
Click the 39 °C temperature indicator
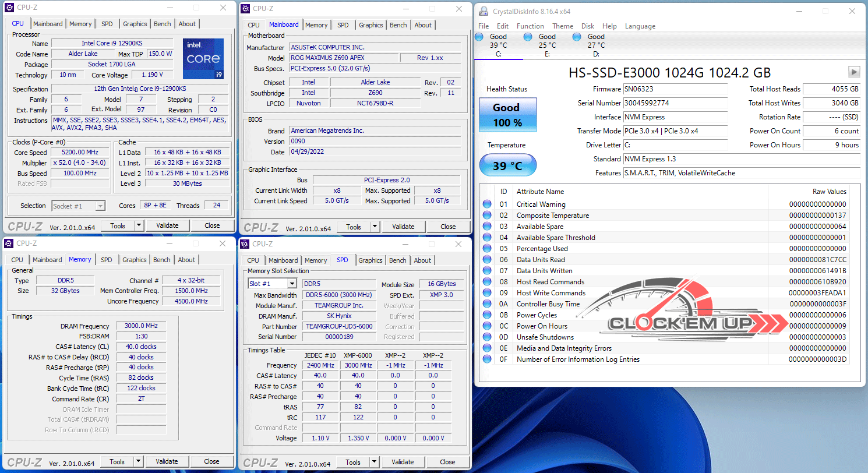507,165
